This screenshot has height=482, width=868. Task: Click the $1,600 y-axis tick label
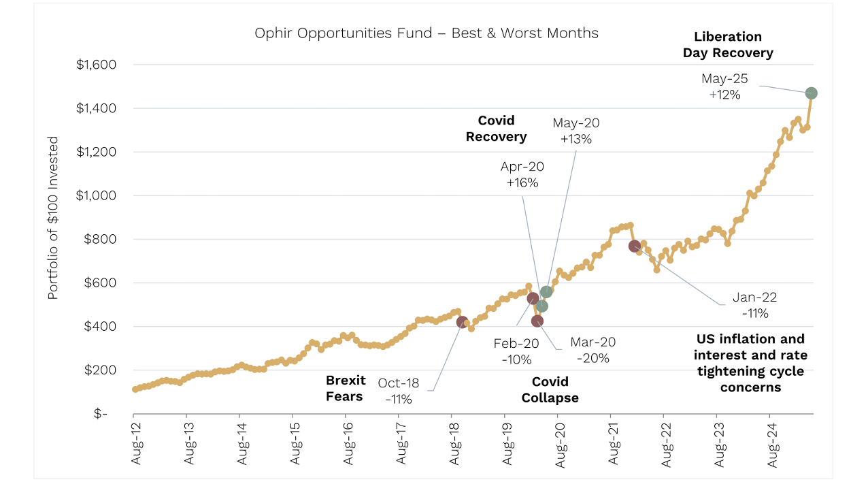[x=97, y=65]
